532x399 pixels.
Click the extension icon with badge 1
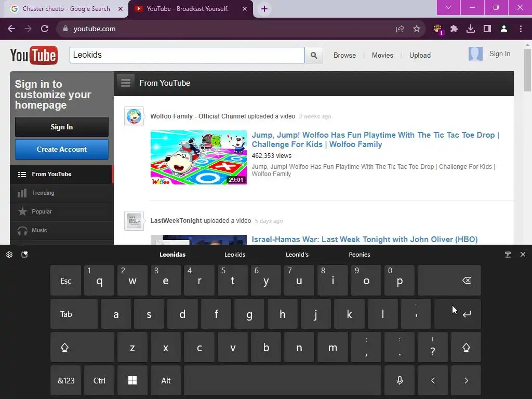click(x=437, y=29)
